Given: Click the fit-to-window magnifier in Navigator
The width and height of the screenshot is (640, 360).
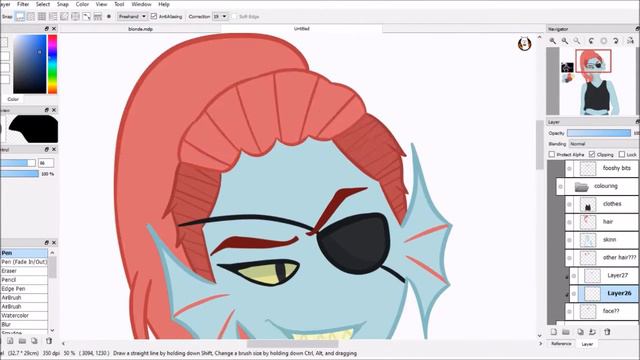Looking at the screenshot, I should [577, 41].
